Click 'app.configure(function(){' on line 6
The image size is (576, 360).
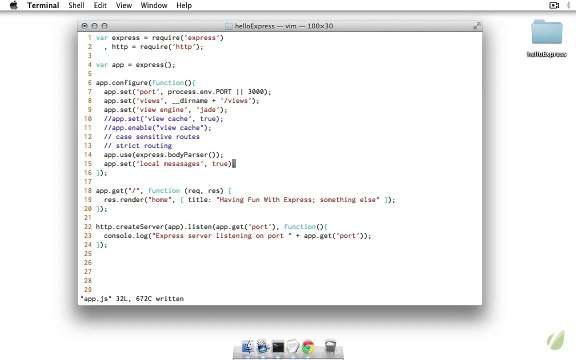coord(145,83)
